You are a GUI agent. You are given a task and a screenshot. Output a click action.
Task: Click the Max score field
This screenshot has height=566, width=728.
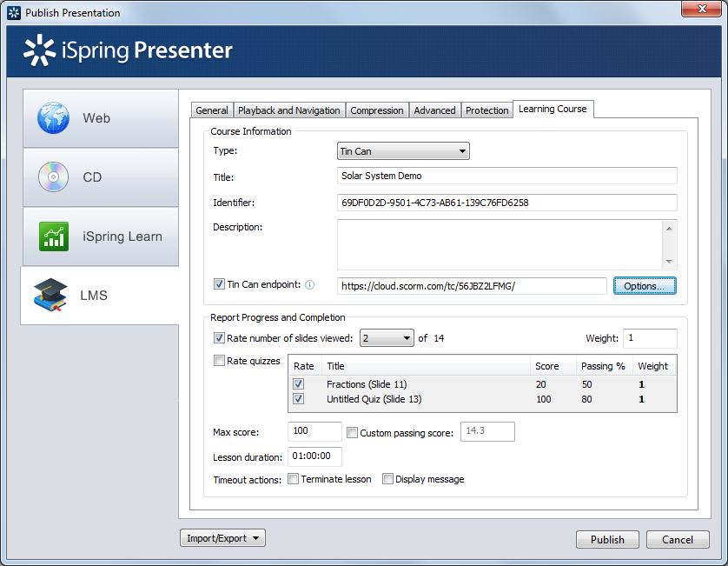click(x=314, y=431)
